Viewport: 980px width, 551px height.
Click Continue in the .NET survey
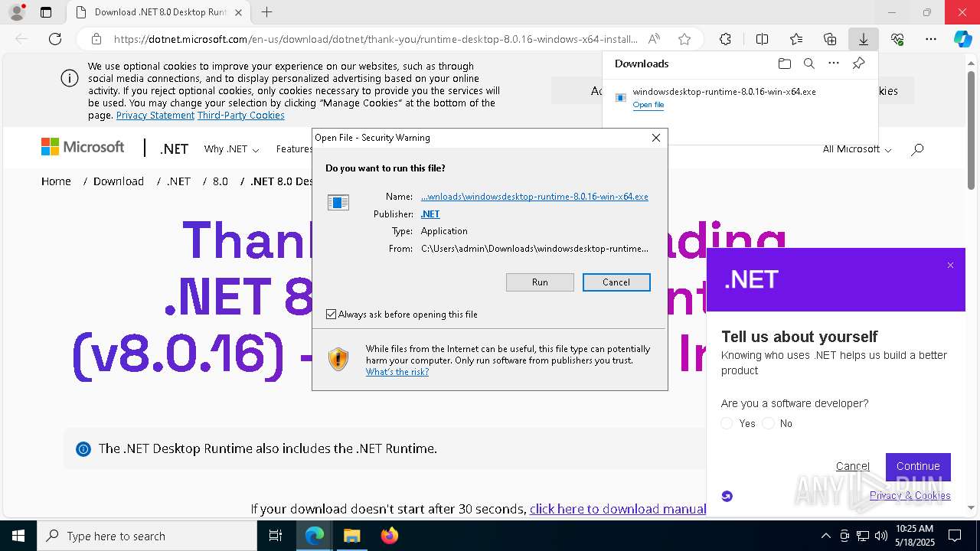[918, 466]
